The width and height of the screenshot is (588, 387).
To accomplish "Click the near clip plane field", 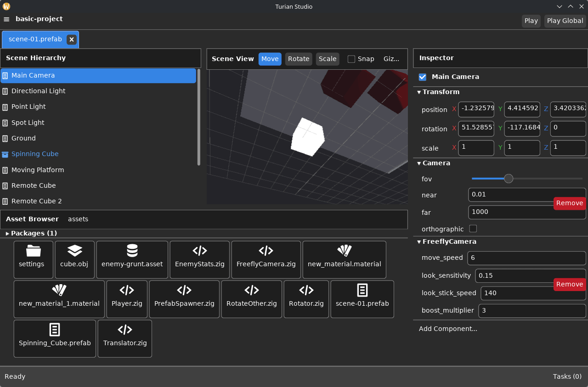I will 527,195.
